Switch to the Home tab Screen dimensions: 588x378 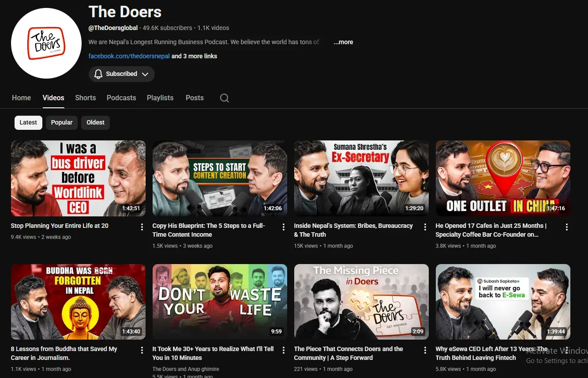tap(21, 98)
